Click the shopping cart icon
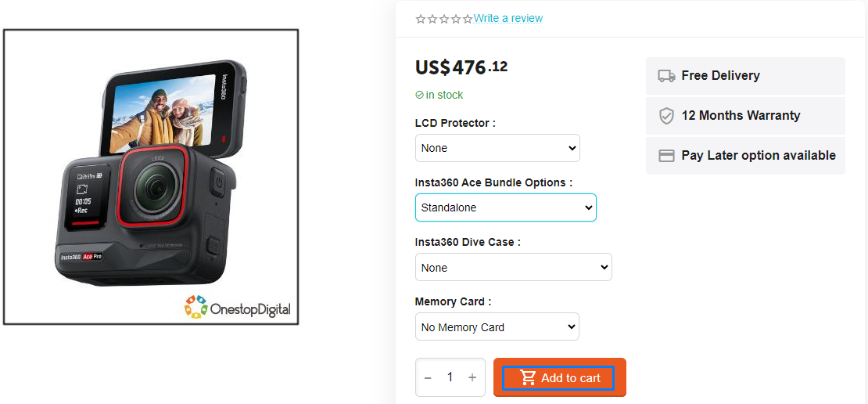The image size is (868, 404). point(529,378)
